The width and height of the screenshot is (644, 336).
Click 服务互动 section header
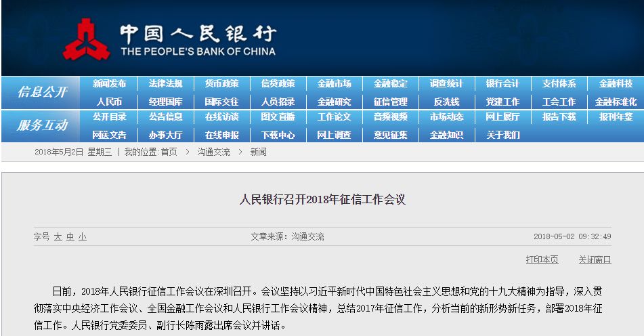click(42, 125)
